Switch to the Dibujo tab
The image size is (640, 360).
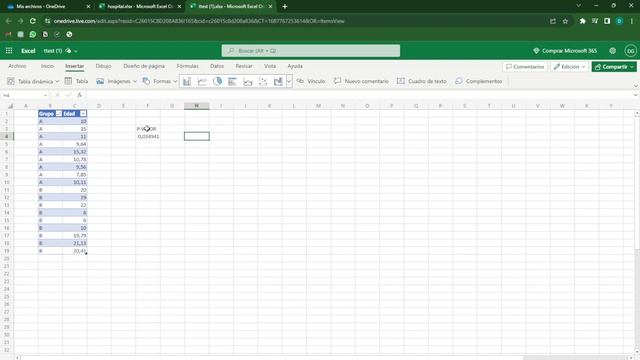[x=103, y=66]
